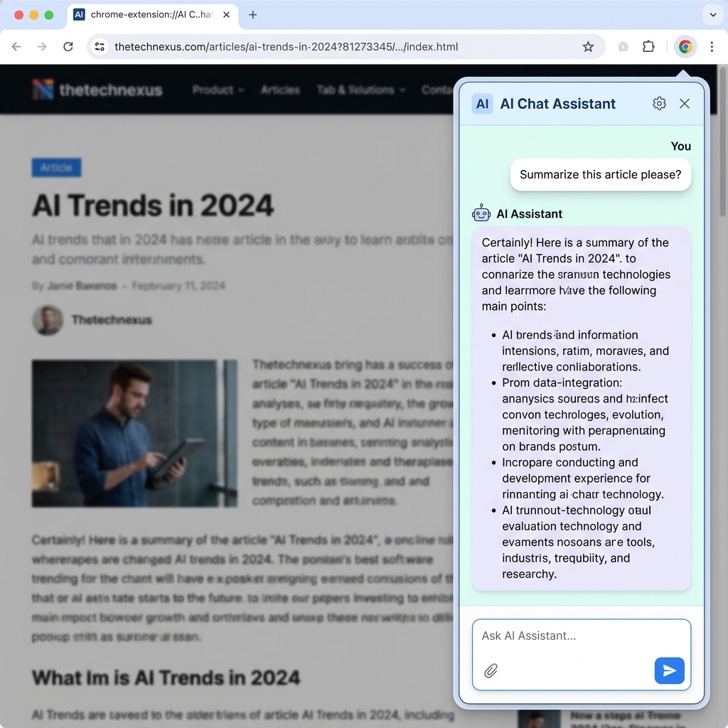Screen dimensions: 728x728
Task: Click the macOS green fullscreen button
Action: (49, 15)
